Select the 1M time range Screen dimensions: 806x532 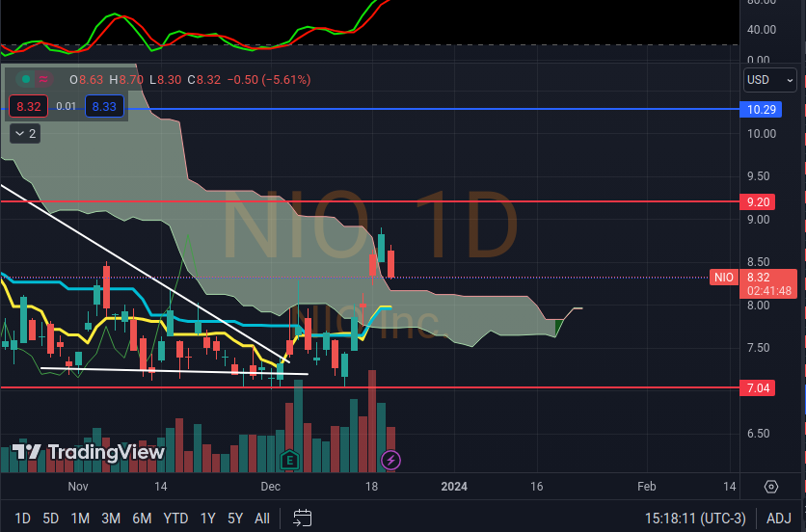(x=80, y=519)
